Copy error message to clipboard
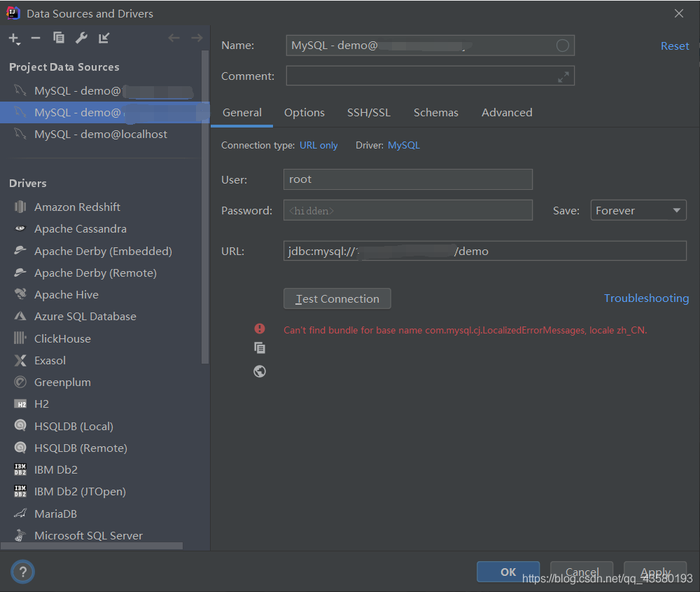The image size is (700, 592). 260,347
